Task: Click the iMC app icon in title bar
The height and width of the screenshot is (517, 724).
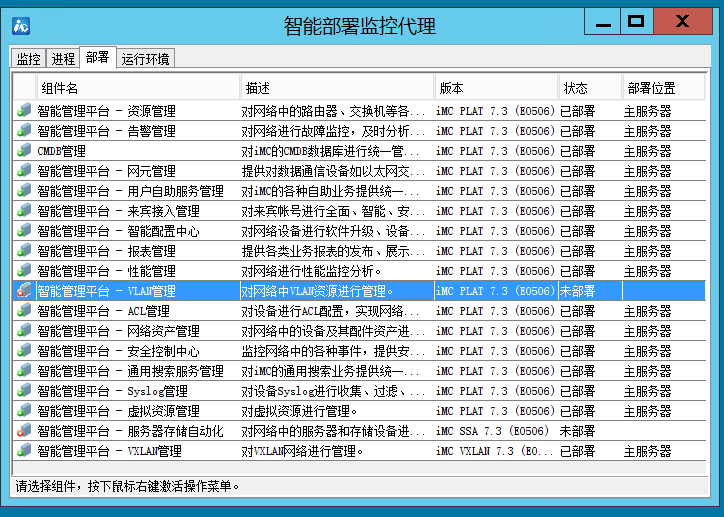Action: 21,26
